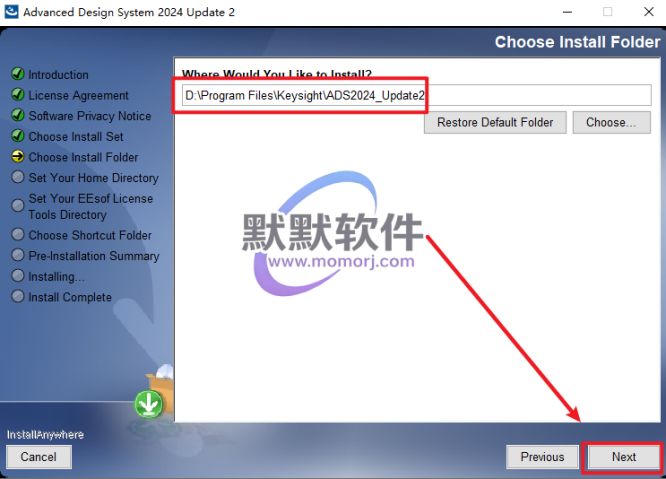Open folder browser with Choose... button

[x=611, y=122]
